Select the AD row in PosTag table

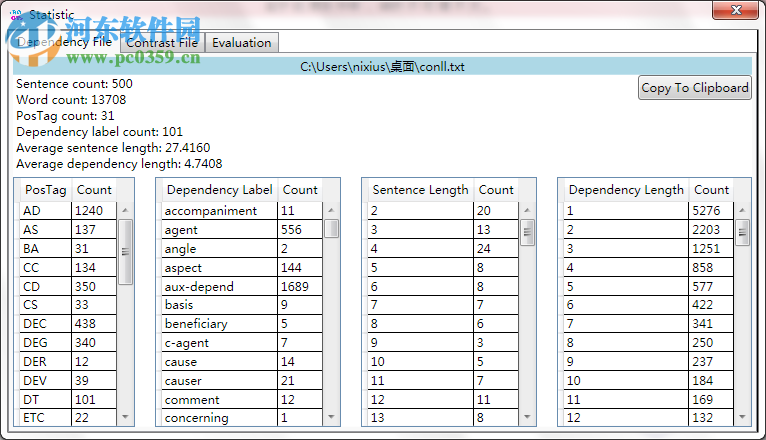[x=68, y=210]
